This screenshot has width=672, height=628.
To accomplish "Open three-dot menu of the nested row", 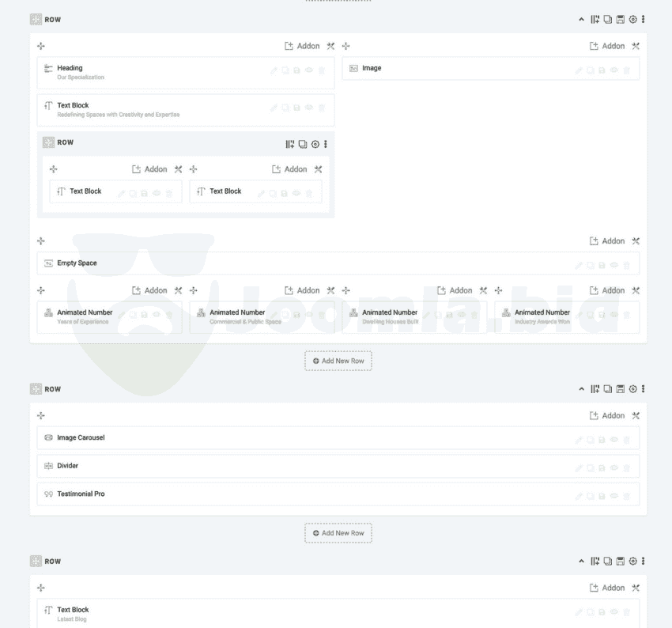I will tap(326, 144).
